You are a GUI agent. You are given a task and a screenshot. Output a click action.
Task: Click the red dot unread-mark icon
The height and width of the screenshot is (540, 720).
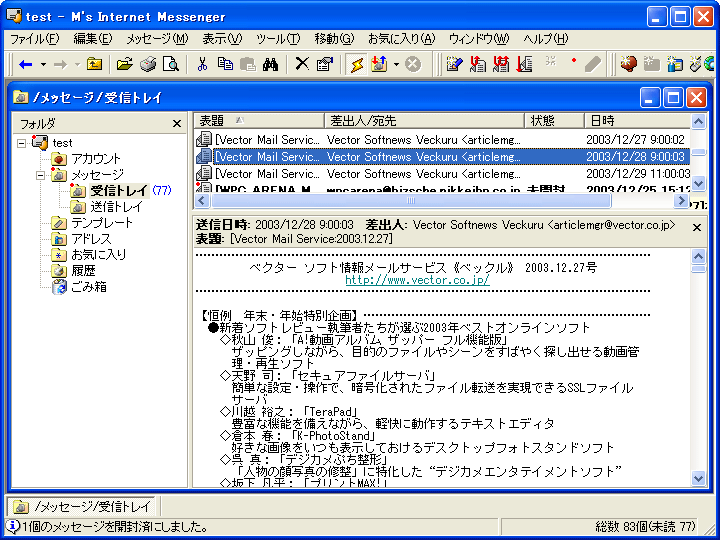point(574,61)
